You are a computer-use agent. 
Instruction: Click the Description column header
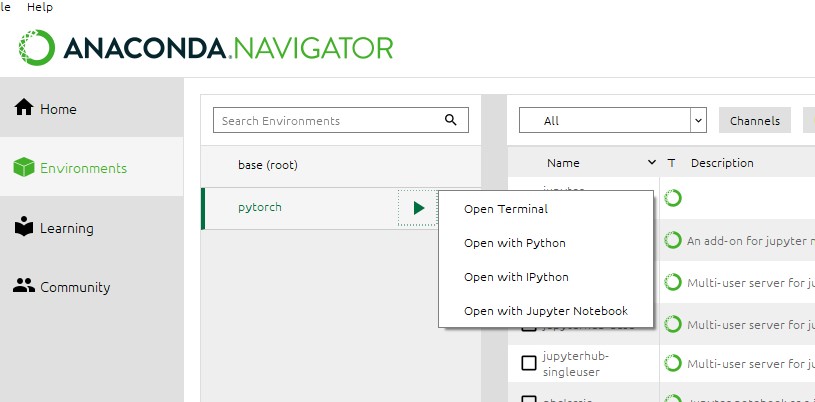722,163
